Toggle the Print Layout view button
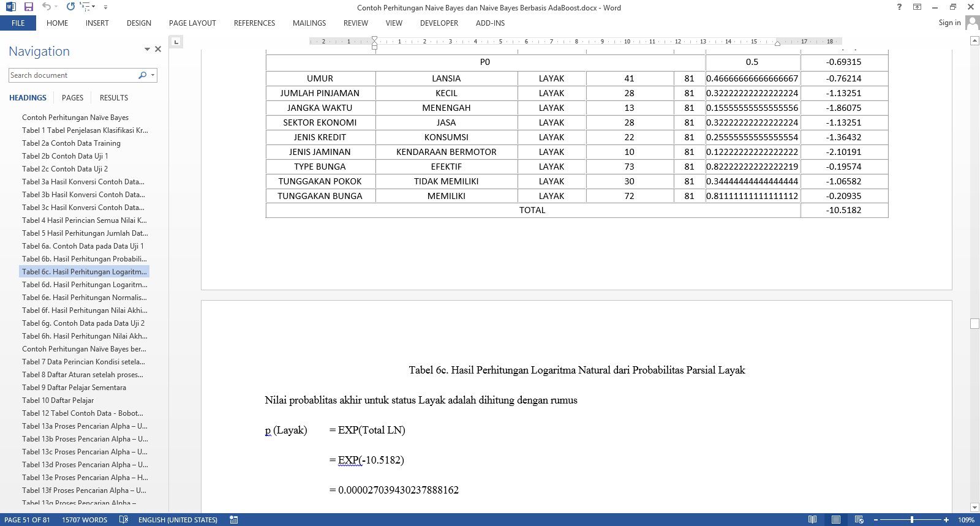 (x=835, y=519)
